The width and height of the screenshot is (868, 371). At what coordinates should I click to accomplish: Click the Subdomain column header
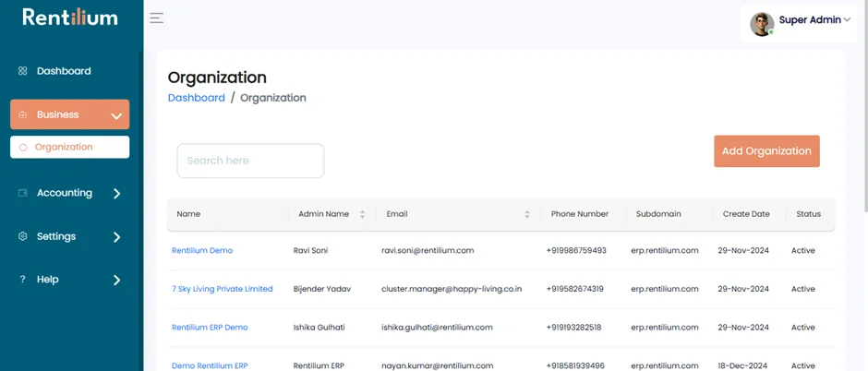coord(658,214)
